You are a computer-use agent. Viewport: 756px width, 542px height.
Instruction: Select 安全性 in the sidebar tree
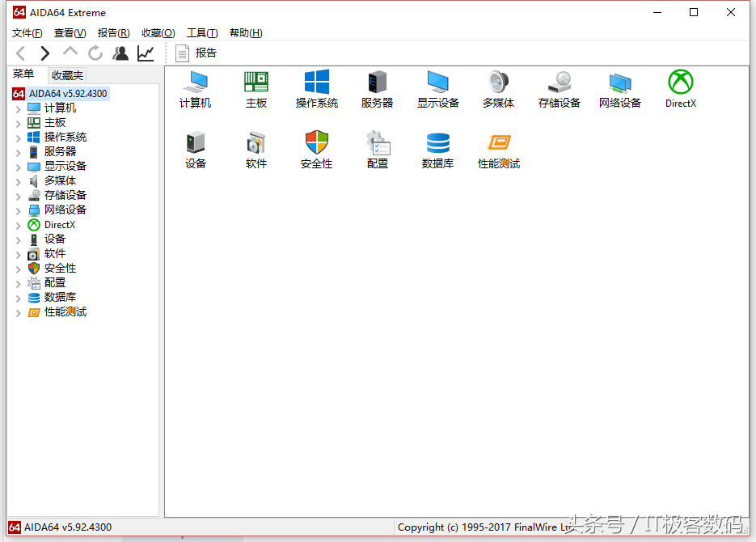(x=52, y=268)
